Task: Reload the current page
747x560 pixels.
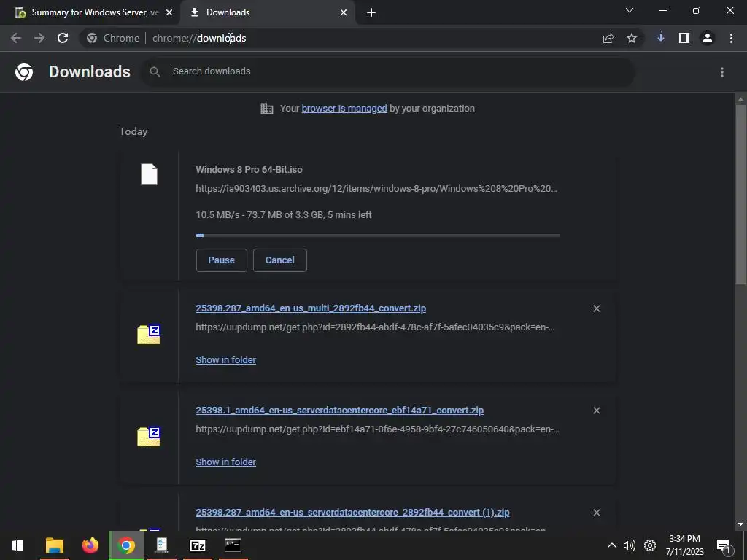Action: coord(63,38)
